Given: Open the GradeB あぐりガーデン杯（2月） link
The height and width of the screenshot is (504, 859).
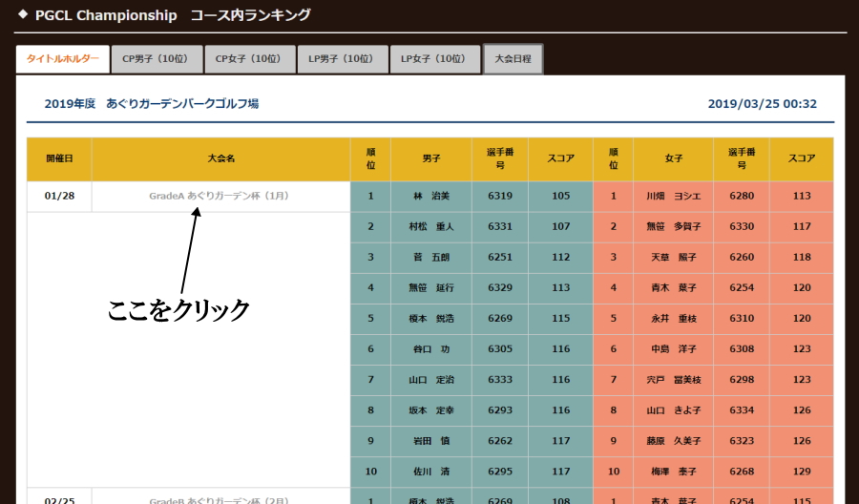Looking at the screenshot, I should (x=219, y=499).
